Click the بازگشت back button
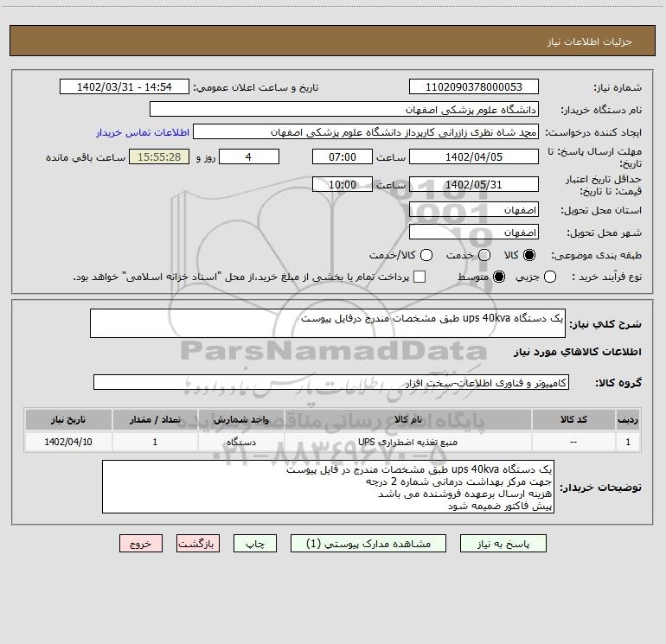Screen dimensions: 666x644 (x=198, y=544)
